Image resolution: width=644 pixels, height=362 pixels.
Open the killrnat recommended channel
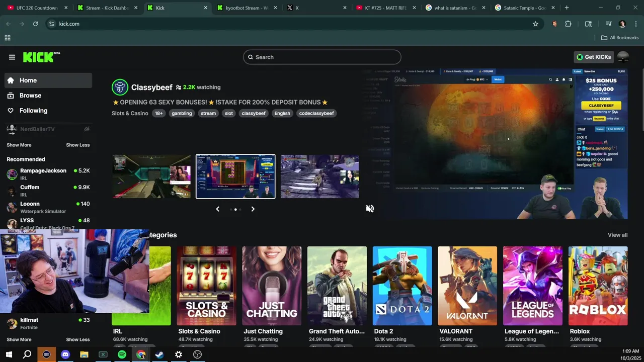coord(48,323)
